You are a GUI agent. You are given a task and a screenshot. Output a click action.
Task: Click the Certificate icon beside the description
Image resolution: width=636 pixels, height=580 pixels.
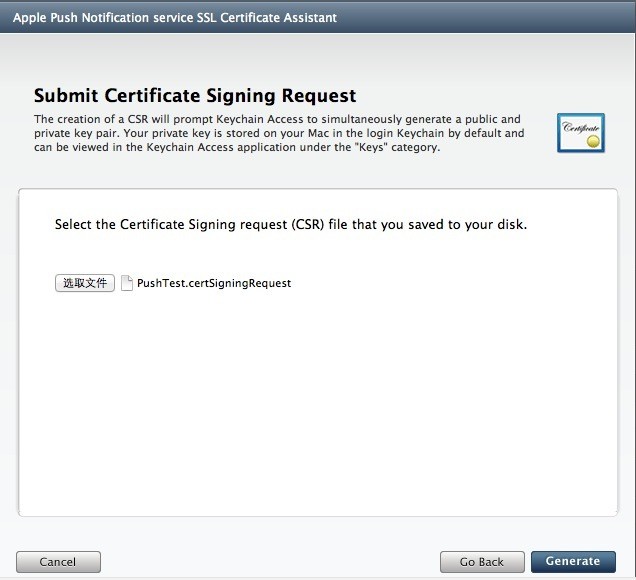[581, 133]
